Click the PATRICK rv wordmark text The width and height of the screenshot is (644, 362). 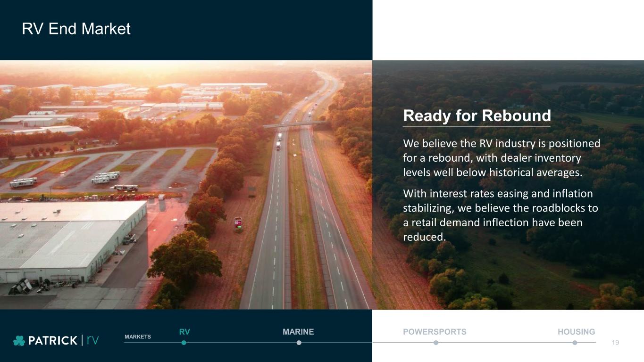click(64, 340)
